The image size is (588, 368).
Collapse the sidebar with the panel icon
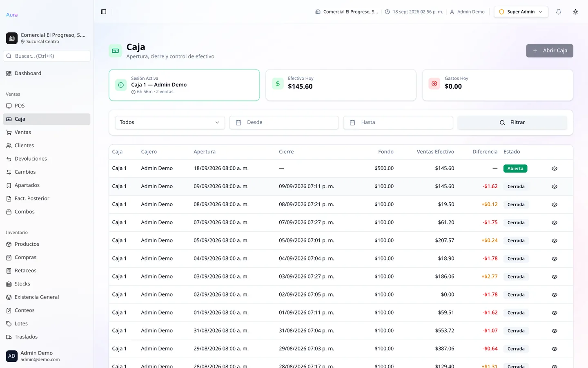[104, 12]
